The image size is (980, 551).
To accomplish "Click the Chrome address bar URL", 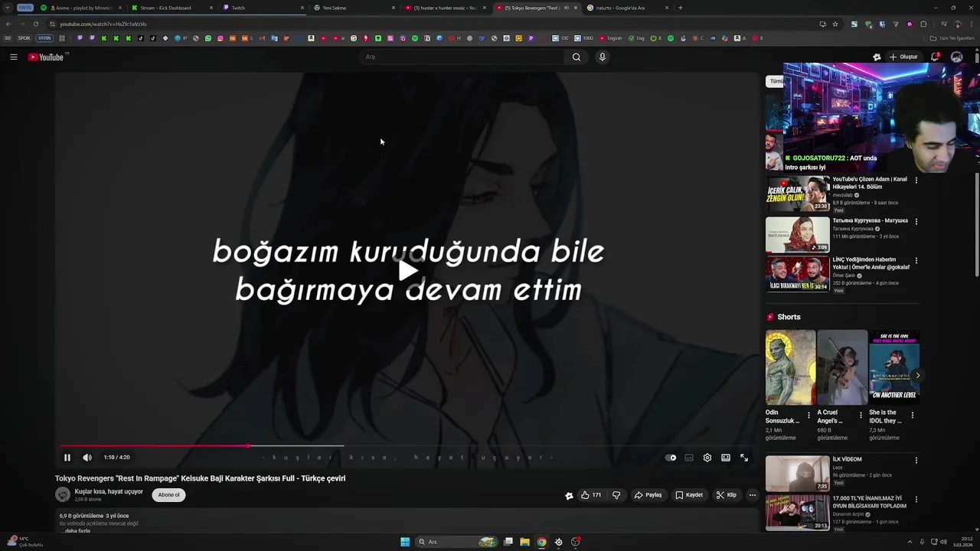I will tap(103, 24).
